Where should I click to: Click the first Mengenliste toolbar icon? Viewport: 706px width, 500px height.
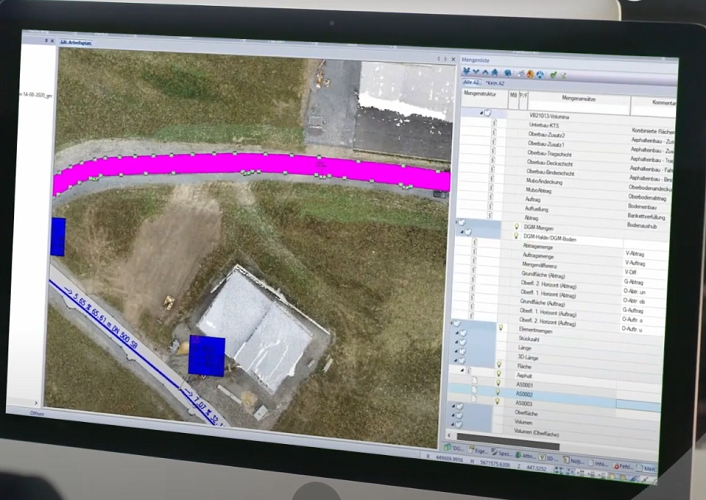[466, 71]
